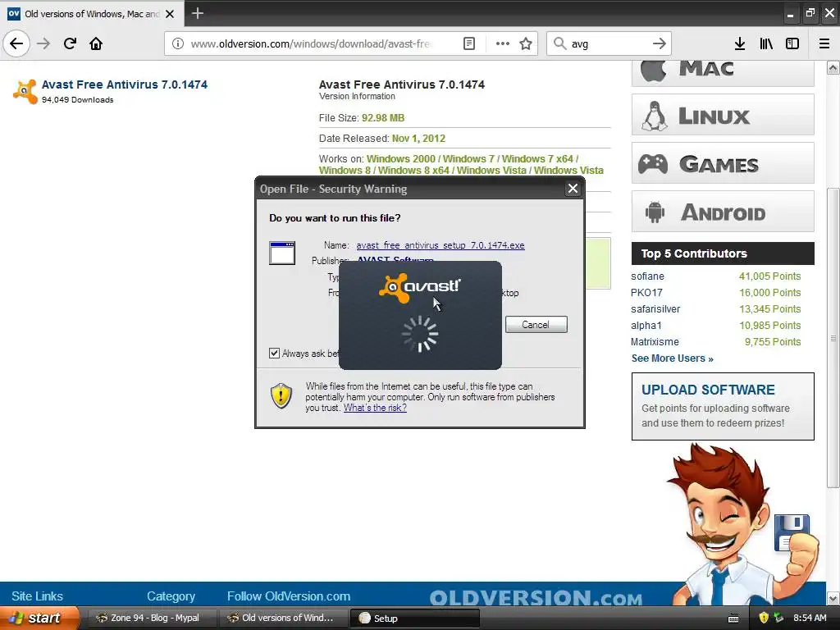Click the Avast icon beside the title
This screenshot has height=630, width=840.
click(25, 91)
